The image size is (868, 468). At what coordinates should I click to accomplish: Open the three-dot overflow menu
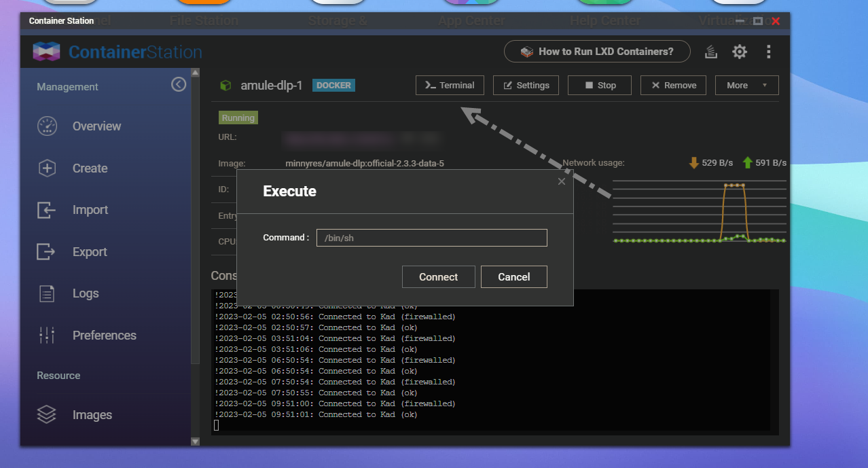click(x=768, y=52)
